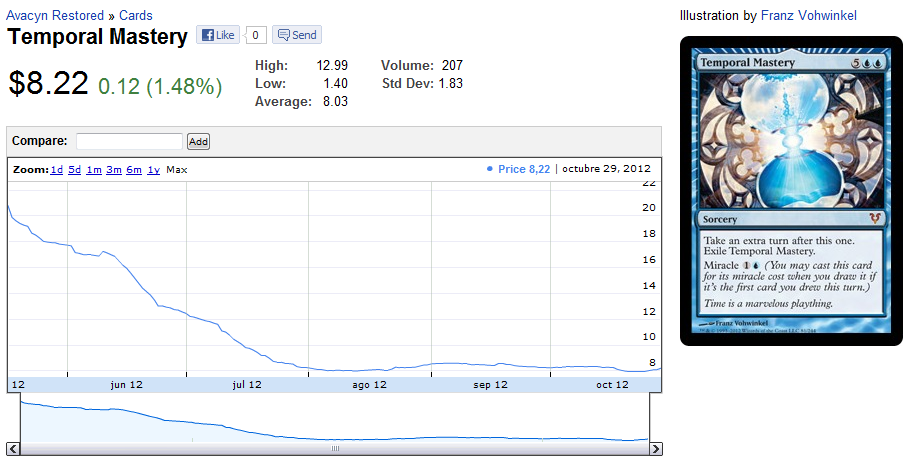Click the Facebook like count bubble
The width and height of the screenshot is (911, 466).
pyautogui.click(x=255, y=35)
